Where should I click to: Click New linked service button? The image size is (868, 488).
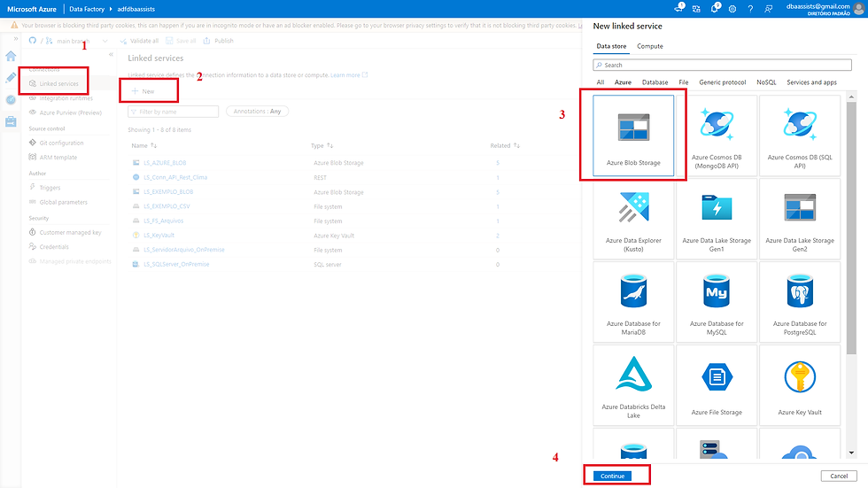pos(143,91)
